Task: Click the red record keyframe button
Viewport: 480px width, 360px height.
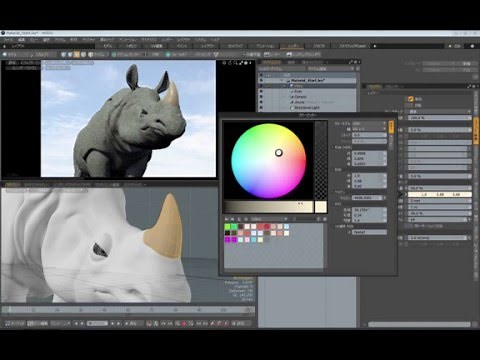Action: pos(184,323)
